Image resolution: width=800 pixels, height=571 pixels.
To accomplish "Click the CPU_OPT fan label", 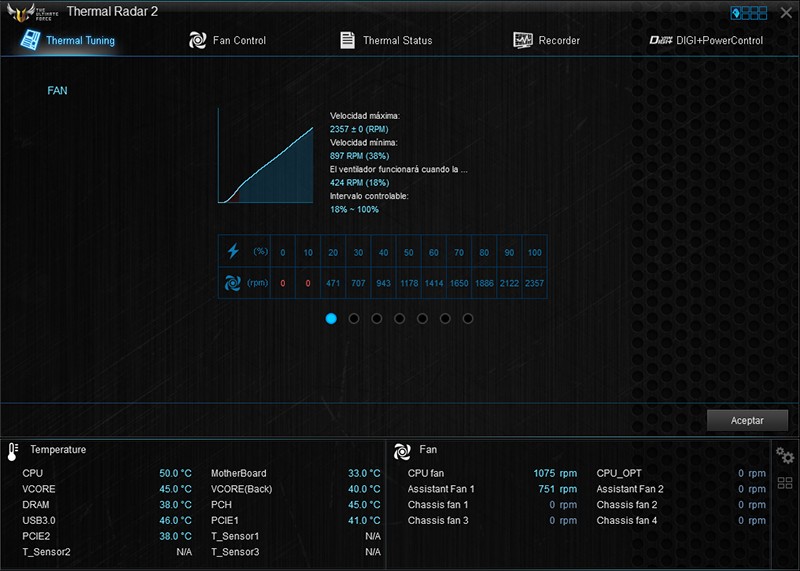I will pyautogui.click(x=619, y=473).
